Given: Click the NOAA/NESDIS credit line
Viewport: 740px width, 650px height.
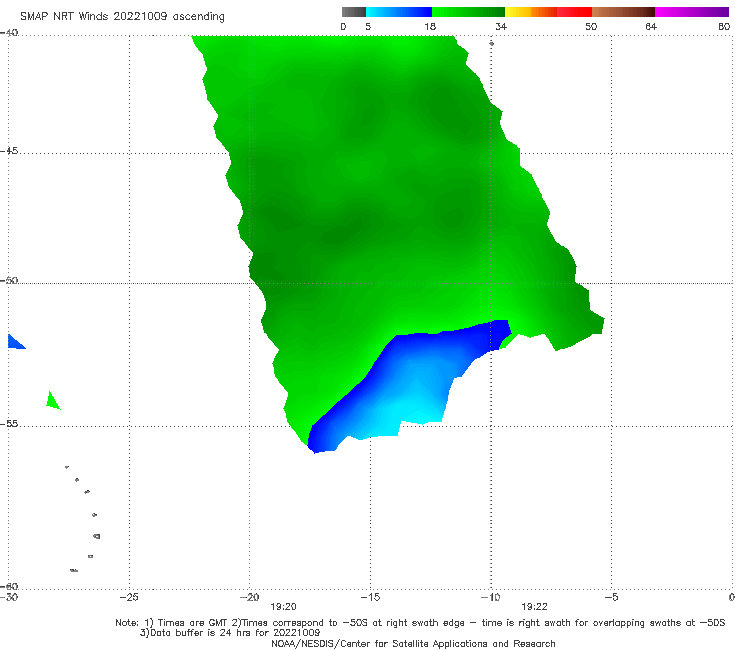Looking at the screenshot, I should [x=413, y=643].
